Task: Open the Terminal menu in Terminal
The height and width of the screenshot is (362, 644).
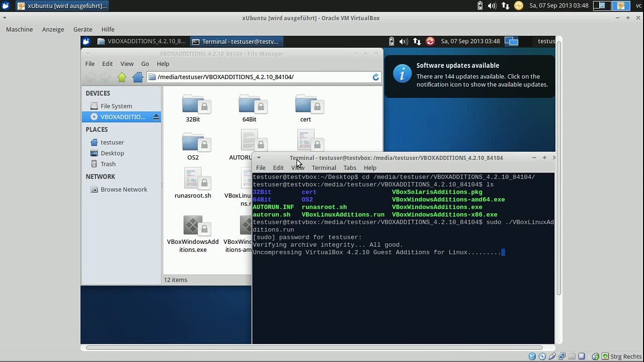Action: tap(324, 168)
